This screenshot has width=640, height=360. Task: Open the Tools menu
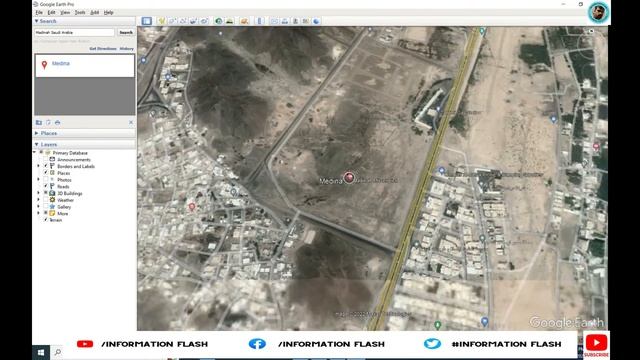click(x=80, y=13)
